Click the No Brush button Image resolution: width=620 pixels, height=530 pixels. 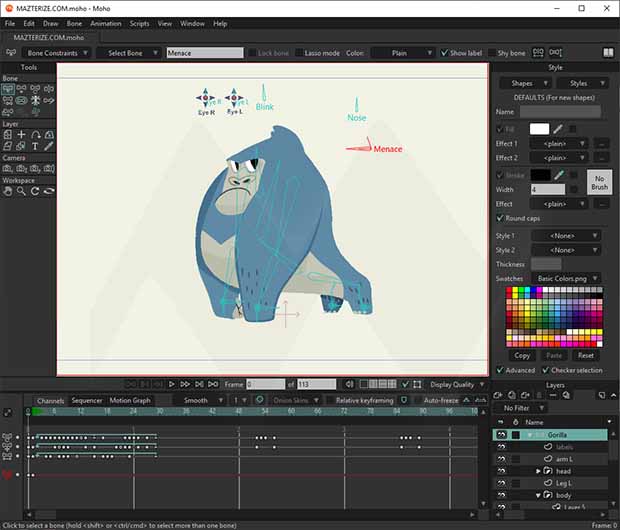(599, 181)
